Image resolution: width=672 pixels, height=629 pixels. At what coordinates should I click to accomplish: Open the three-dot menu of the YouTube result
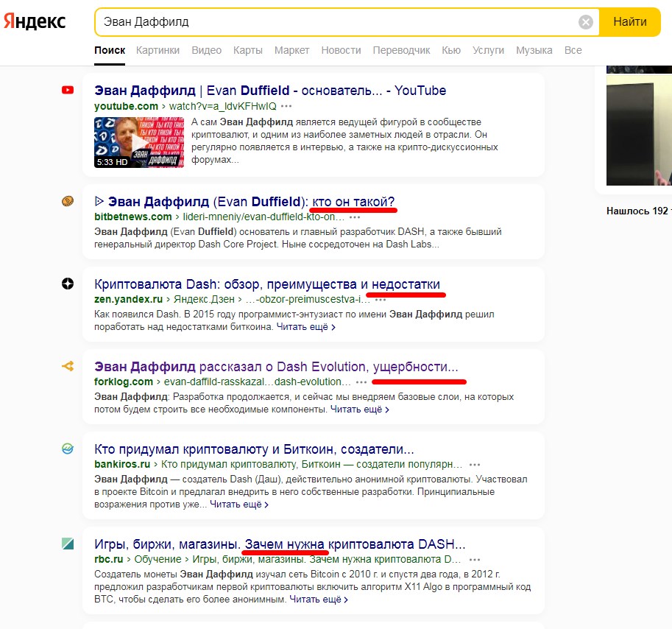click(x=286, y=106)
